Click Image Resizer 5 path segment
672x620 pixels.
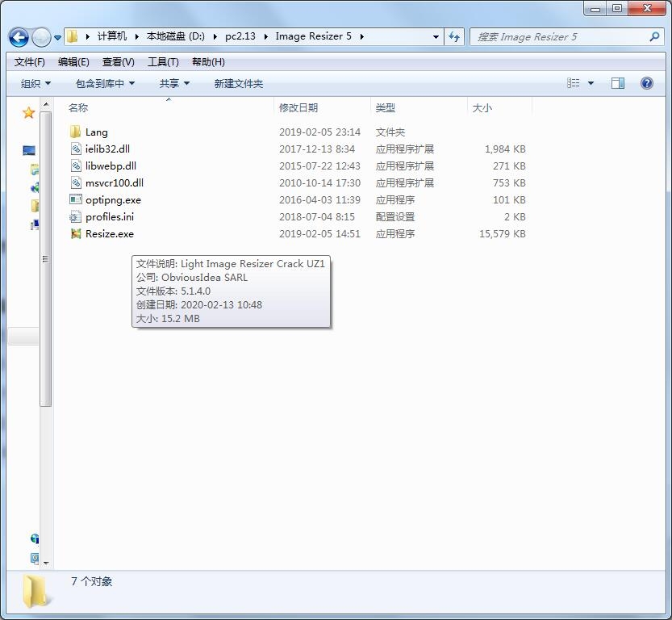click(x=313, y=36)
